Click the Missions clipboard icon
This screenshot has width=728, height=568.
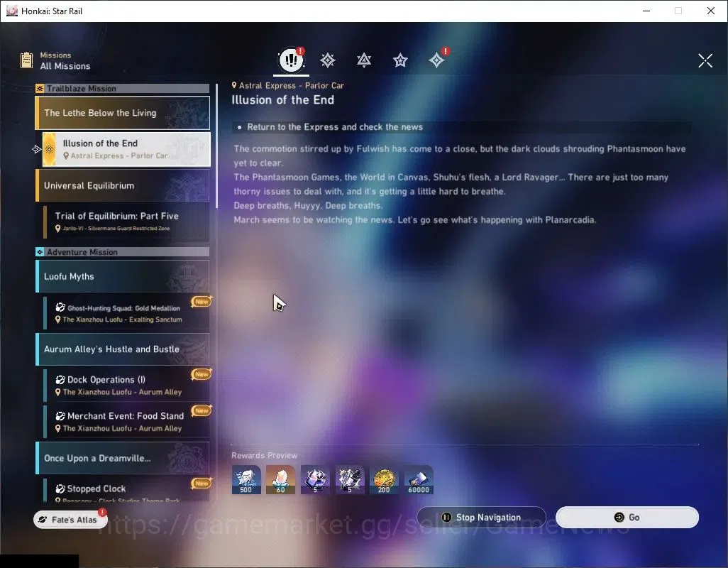(x=26, y=60)
